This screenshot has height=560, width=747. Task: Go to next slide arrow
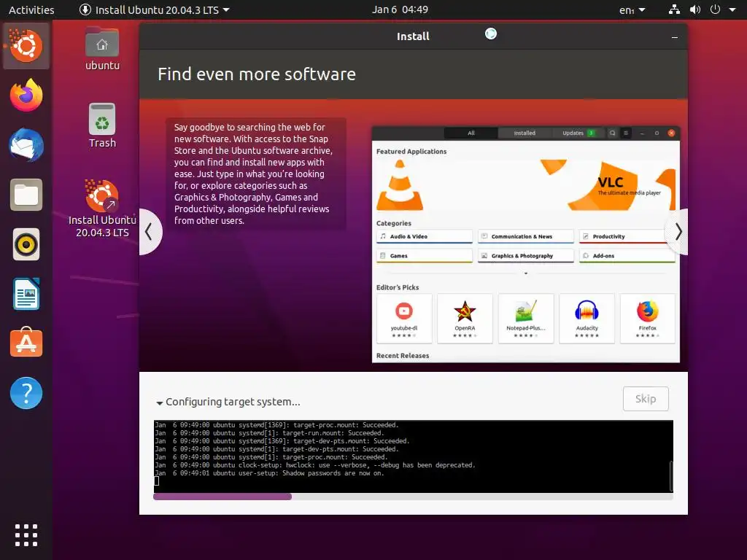click(678, 232)
